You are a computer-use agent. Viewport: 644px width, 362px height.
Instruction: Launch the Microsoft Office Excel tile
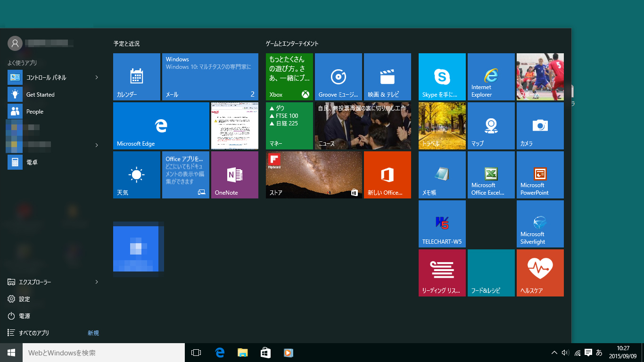click(491, 175)
